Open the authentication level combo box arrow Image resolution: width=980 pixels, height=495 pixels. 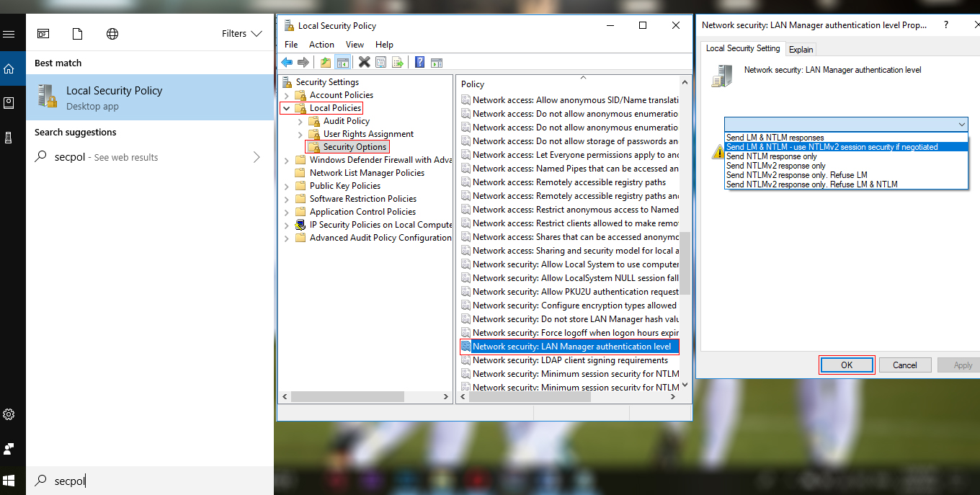[x=962, y=125]
